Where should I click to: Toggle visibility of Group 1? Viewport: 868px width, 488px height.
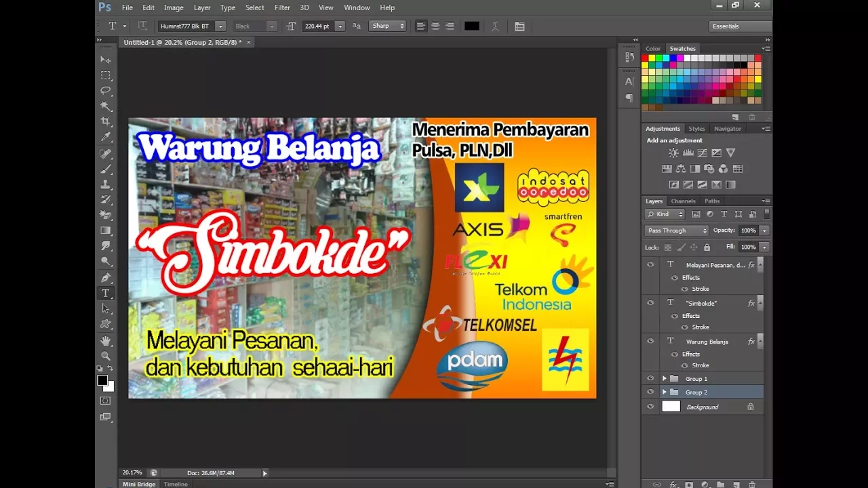click(x=651, y=378)
